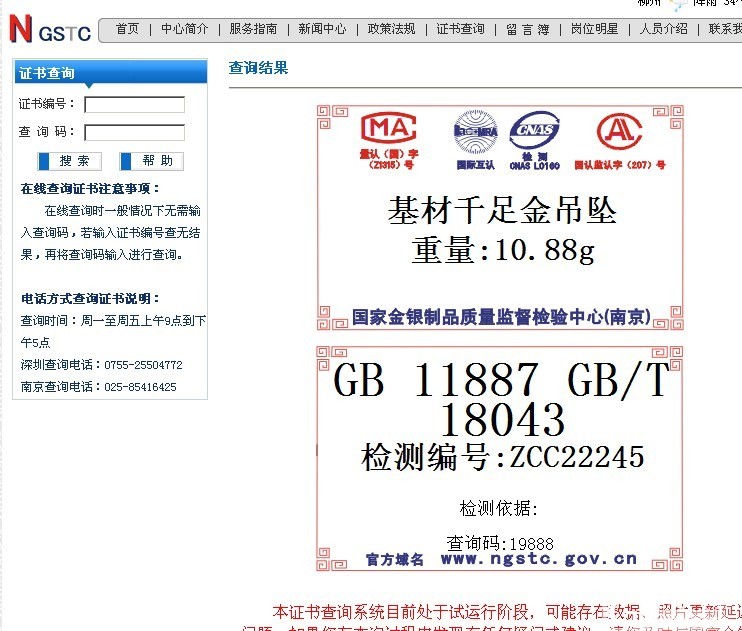Screen dimensions: 742x631
Task: Click the weather icon at top right
Action: [678, 4]
